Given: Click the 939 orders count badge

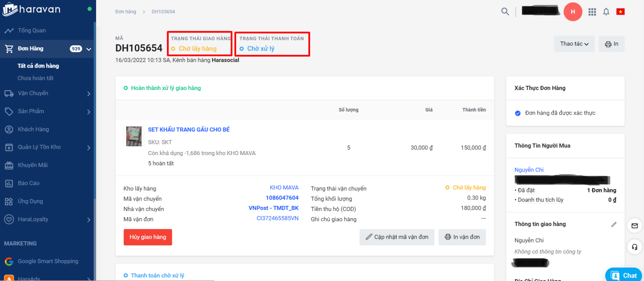Looking at the screenshot, I should 76,49.
